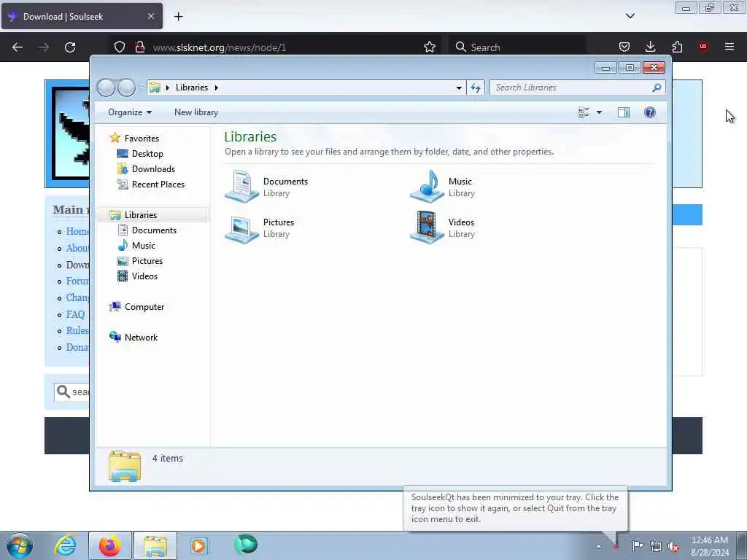Expand arrow after Libraries in breadcrumb

click(x=216, y=87)
